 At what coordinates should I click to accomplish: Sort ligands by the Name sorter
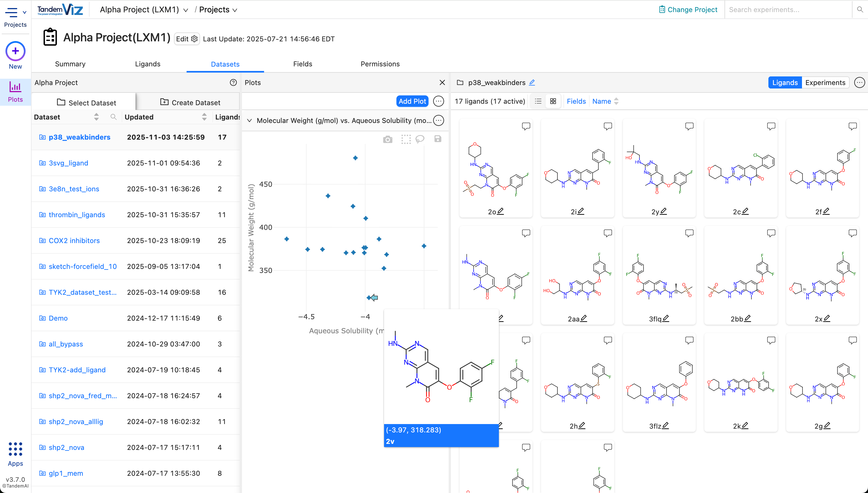pos(605,101)
